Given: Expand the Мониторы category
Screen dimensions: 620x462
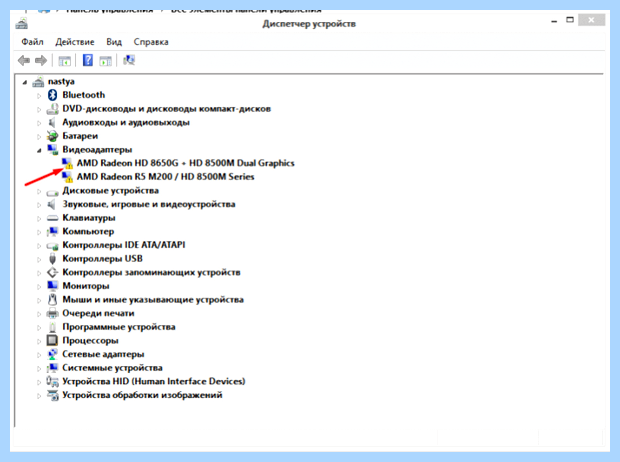Looking at the screenshot, I should point(39,287).
